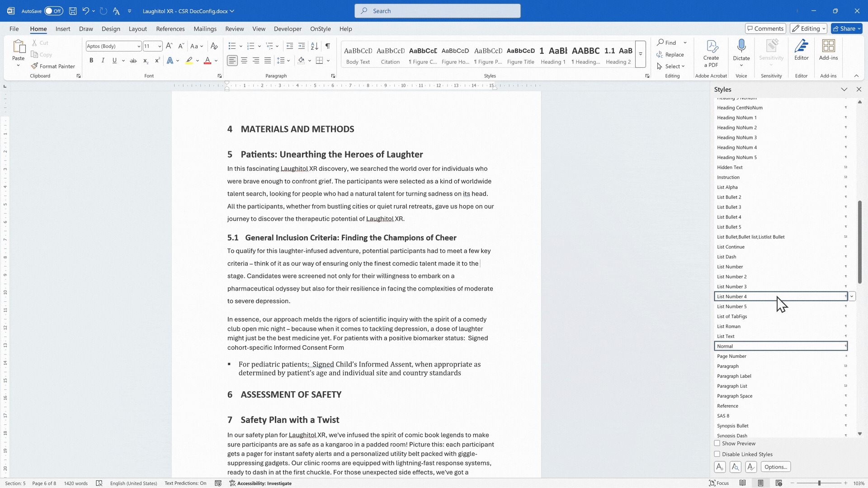This screenshot has width=868, height=488.
Task: Open Change Case dropdown
Action: click(x=196, y=46)
